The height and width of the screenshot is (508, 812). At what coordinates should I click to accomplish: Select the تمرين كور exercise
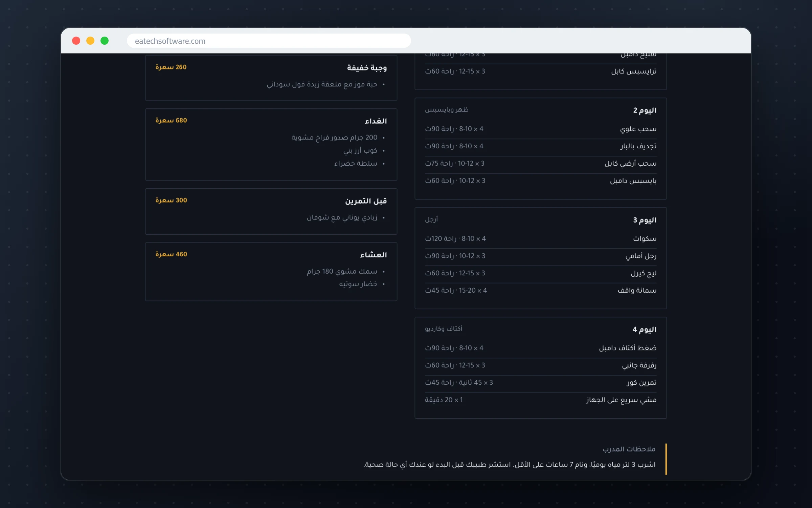click(x=641, y=383)
